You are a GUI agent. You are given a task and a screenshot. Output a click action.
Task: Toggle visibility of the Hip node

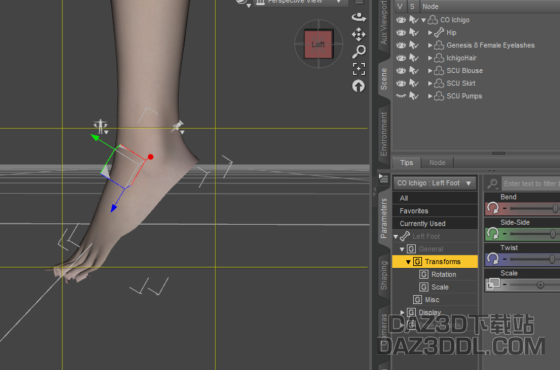click(401, 32)
